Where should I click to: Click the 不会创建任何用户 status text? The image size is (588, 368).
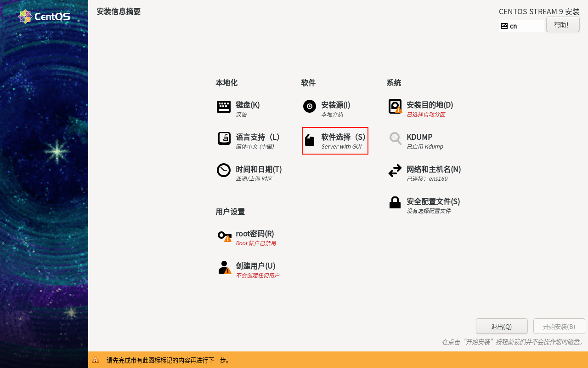click(x=257, y=276)
